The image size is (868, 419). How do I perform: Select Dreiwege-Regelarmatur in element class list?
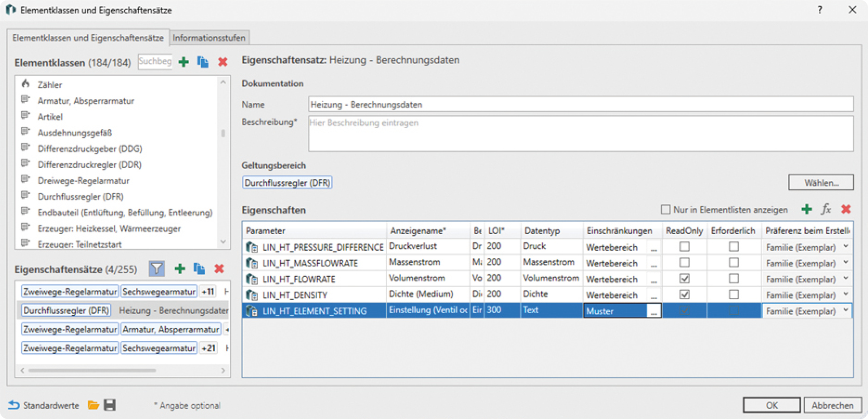click(83, 181)
